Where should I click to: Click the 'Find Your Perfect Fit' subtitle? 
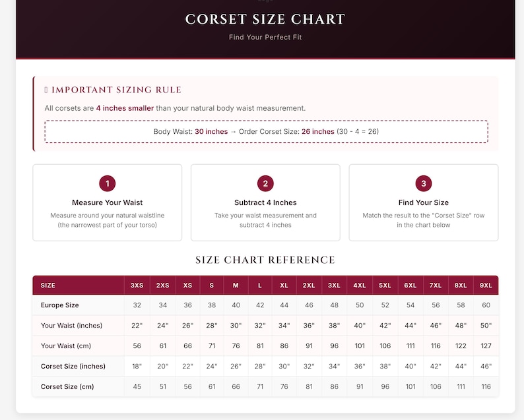point(265,37)
